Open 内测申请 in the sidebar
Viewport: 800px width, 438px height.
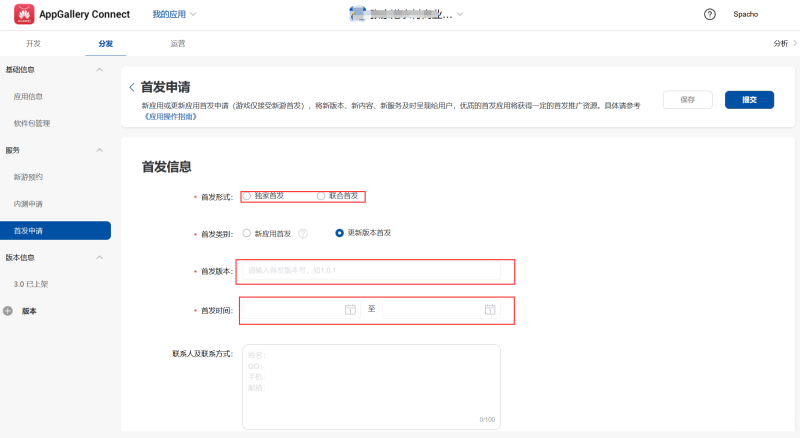[x=28, y=204]
